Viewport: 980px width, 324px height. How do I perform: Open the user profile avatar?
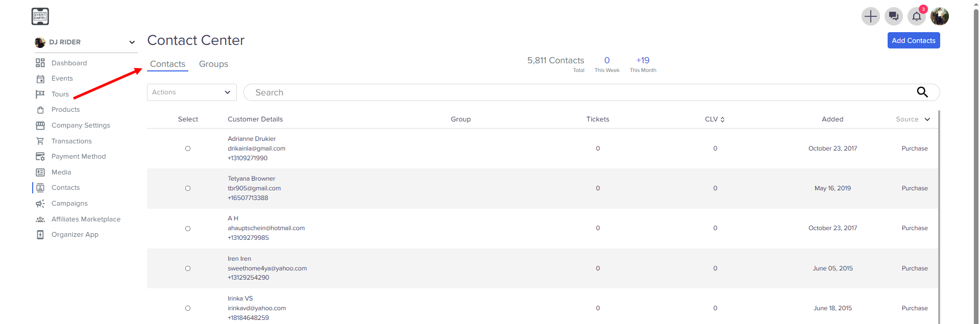tap(939, 16)
